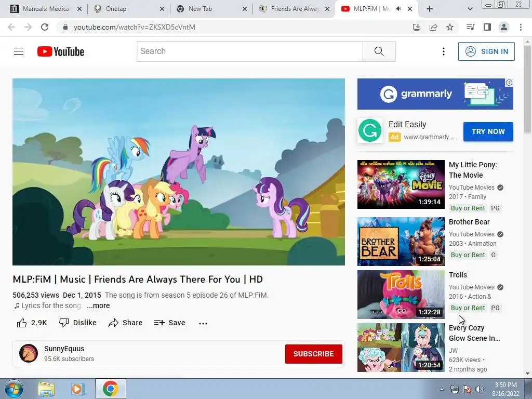
Task: Click Trolls title link
Action: pyautogui.click(x=458, y=275)
